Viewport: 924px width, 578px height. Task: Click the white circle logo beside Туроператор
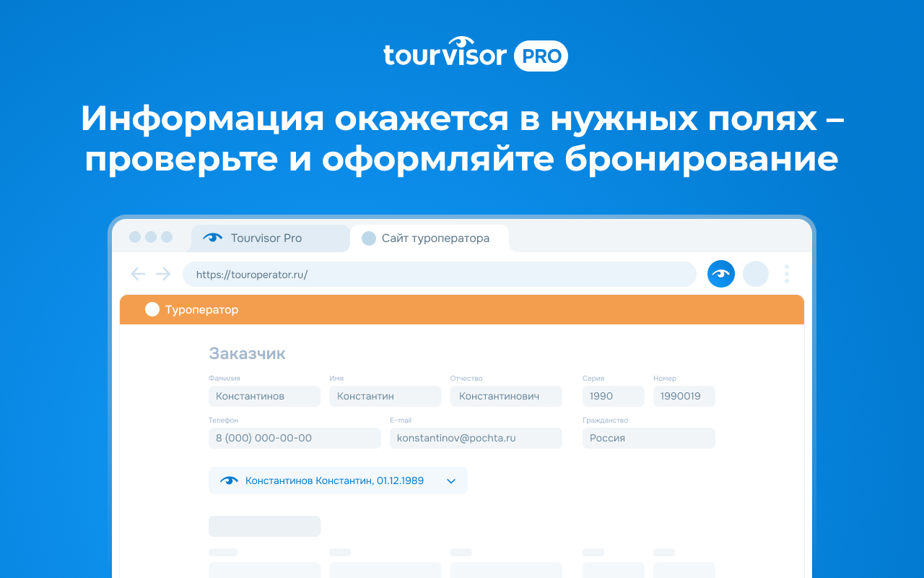tap(152, 309)
